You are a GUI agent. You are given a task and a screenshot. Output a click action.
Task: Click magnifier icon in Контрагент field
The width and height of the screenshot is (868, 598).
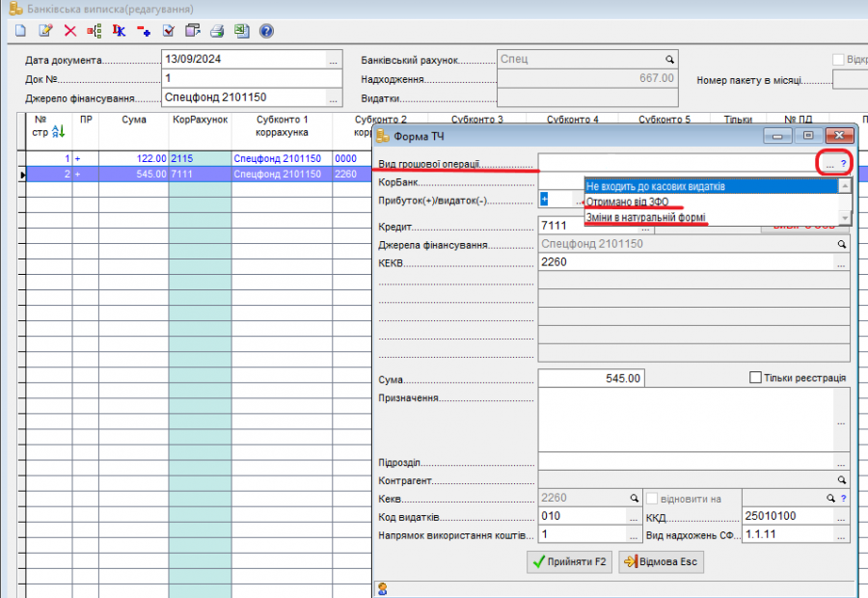841,479
